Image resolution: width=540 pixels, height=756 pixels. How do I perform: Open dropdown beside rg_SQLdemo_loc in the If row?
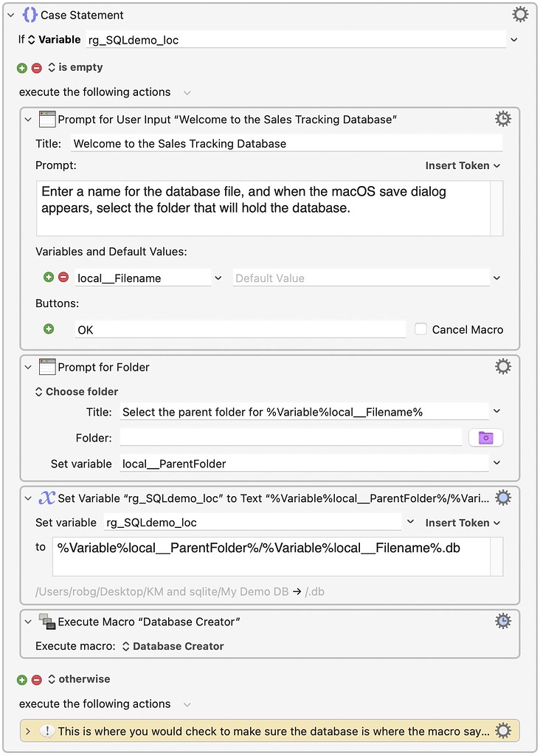[x=514, y=40]
